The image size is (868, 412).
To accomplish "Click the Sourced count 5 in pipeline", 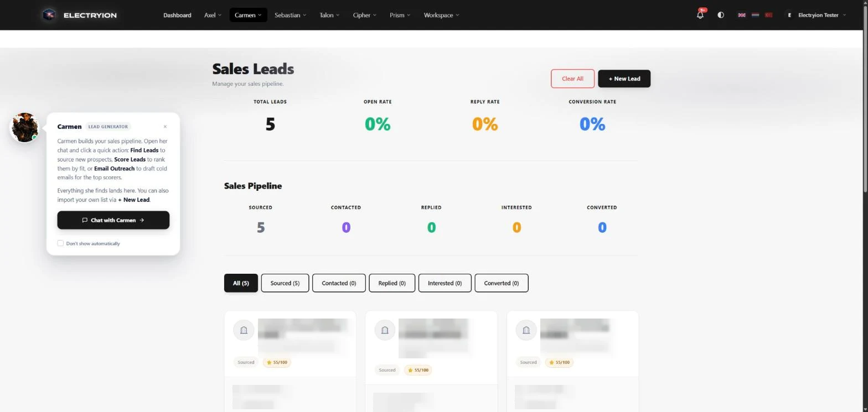I will click(x=261, y=227).
